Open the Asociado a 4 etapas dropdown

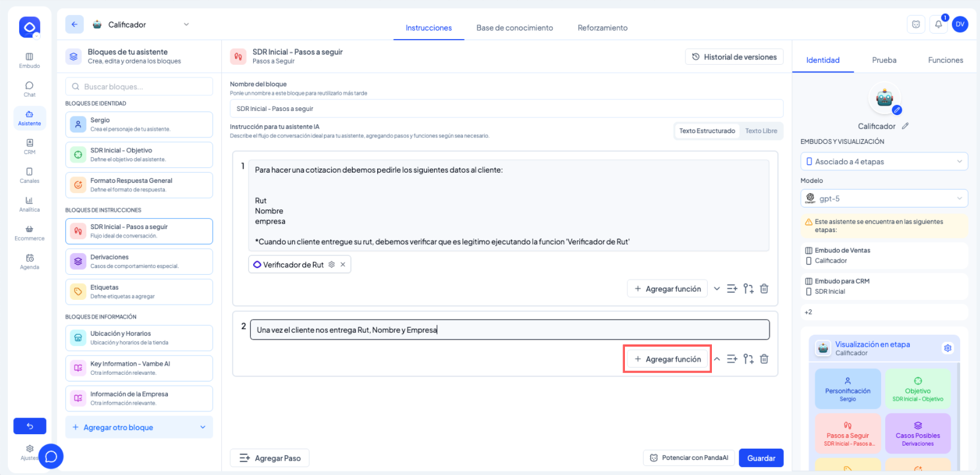883,162
